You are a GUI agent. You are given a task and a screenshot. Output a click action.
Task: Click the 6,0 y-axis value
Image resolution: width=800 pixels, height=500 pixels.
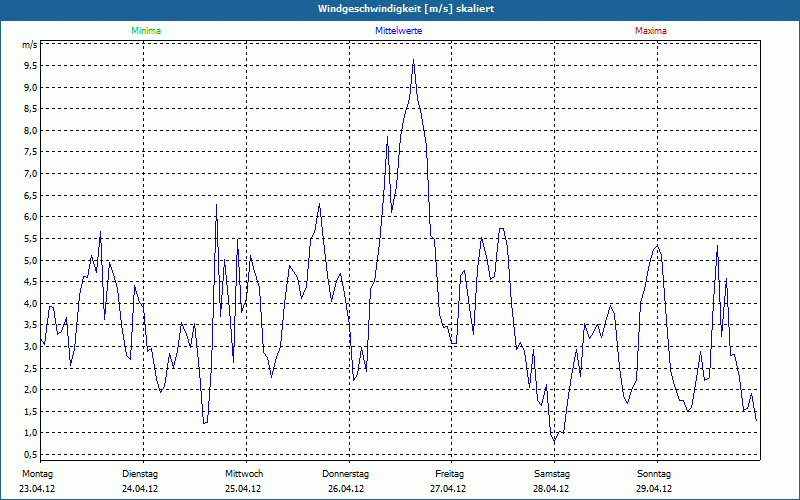pos(31,217)
